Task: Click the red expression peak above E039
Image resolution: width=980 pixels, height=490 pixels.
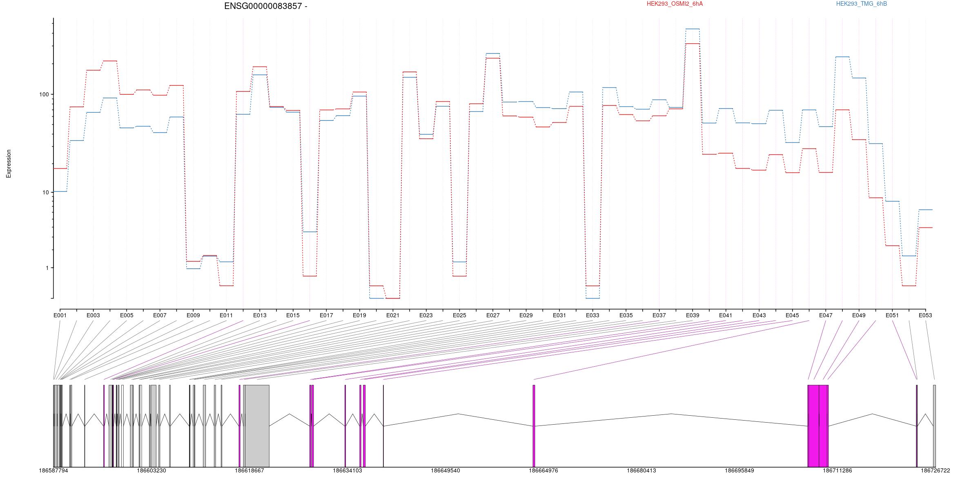Action: tap(693, 44)
